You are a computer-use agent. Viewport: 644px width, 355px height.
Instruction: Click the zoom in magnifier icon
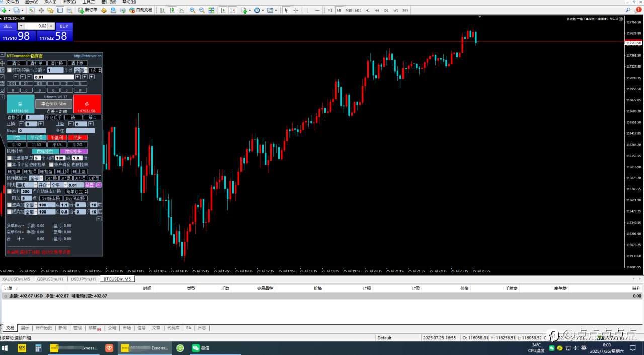pyautogui.click(x=192, y=10)
